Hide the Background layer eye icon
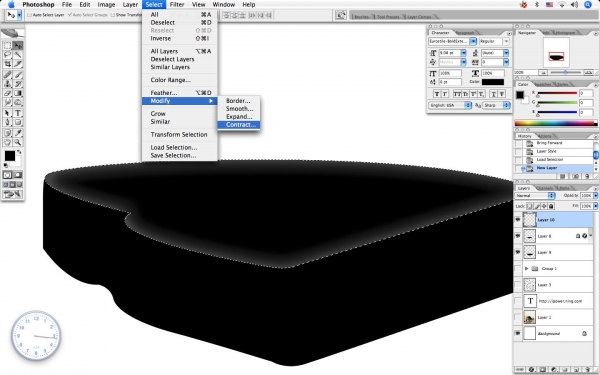This screenshot has height=375, width=600. coord(518,334)
